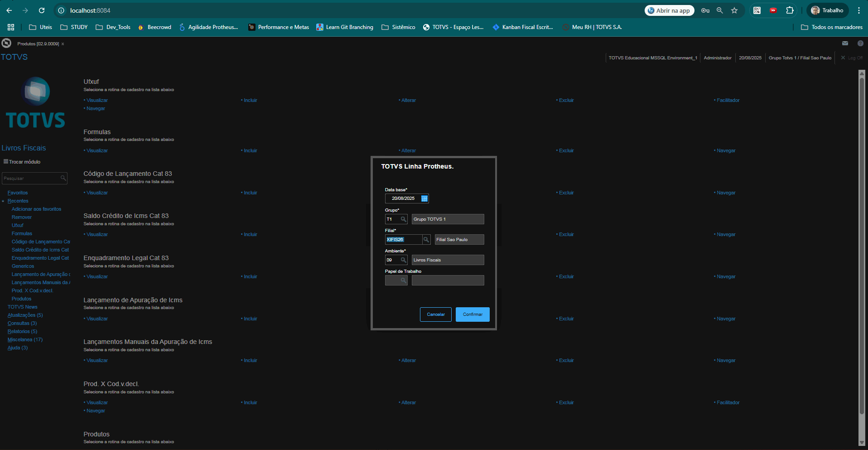Open the apps grid icon in bookmarks bar
This screenshot has width=868, height=450.
click(11, 27)
